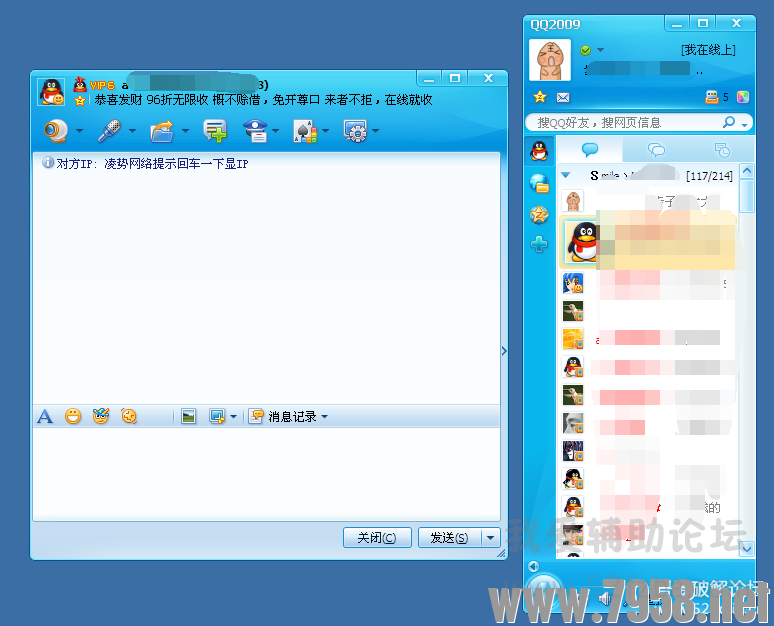Click the 关闭(C) button
This screenshot has height=626, width=774.
[x=377, y=538]
